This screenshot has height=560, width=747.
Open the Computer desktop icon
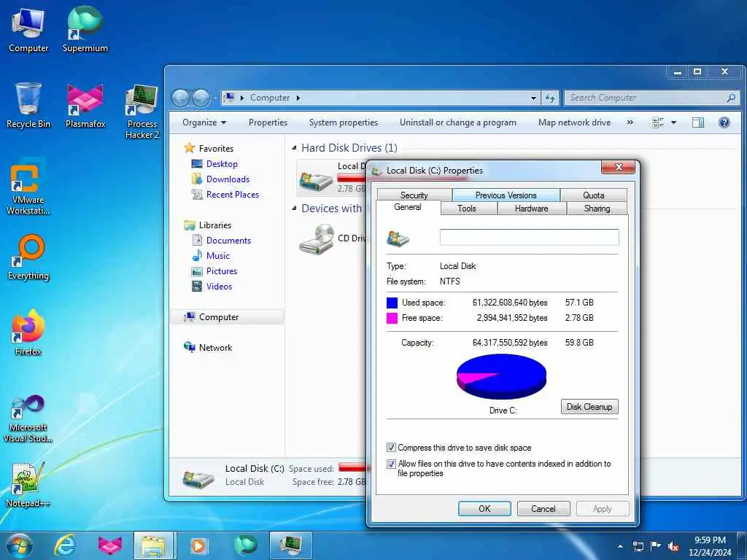click(28, 29)
